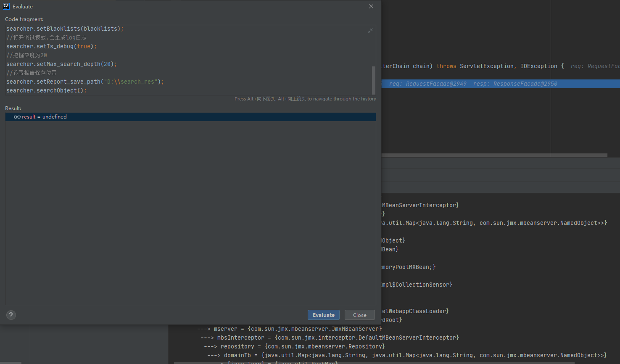This screenshot has height=364, width=620.
Task: Click the searcher.setBlacklists(blacklists); line
Action: point(65,29)
